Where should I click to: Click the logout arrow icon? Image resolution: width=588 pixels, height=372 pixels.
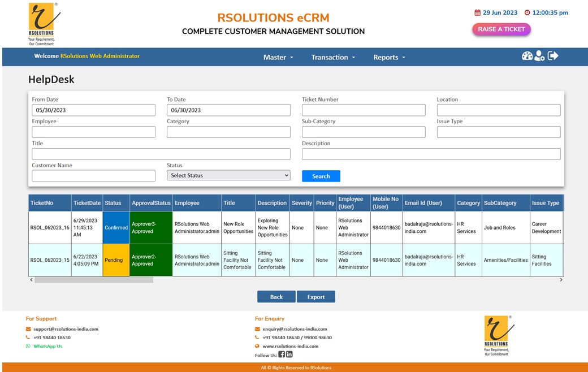click(553, 55)
